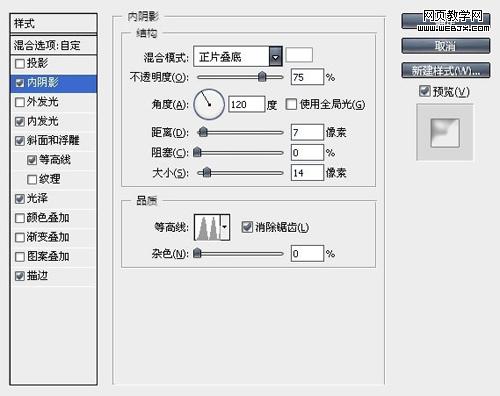Click the 等高线 contour curve thumbnail
Screen dimensions: 500x396
point(207,227)
